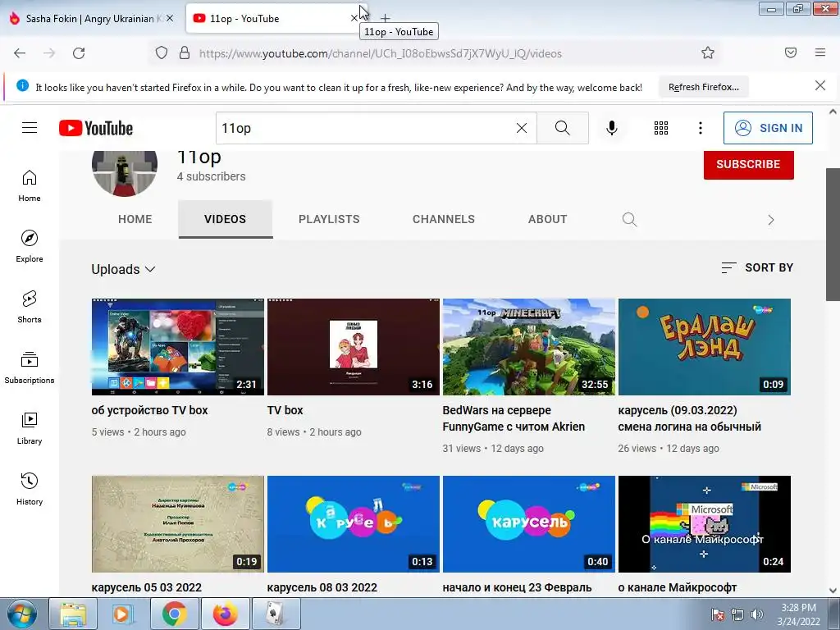The image size is (840, 630).
Task: Click the Refresh Firefox button
Action: 703,87
